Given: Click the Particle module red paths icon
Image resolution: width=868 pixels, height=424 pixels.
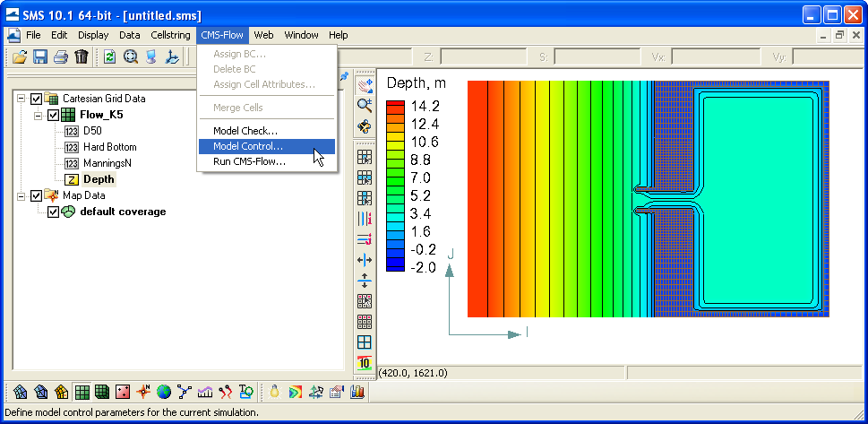Looking at the screenshot, I should [226, 393].
